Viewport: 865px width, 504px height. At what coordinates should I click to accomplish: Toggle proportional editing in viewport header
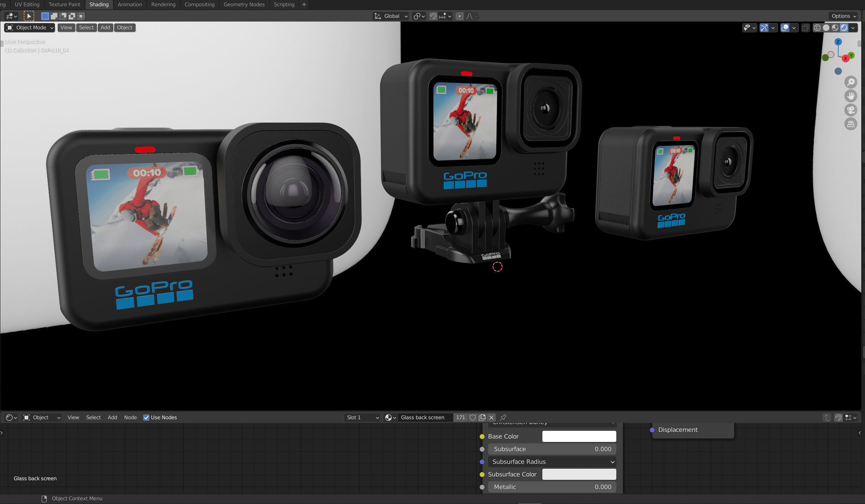(460, 16)
